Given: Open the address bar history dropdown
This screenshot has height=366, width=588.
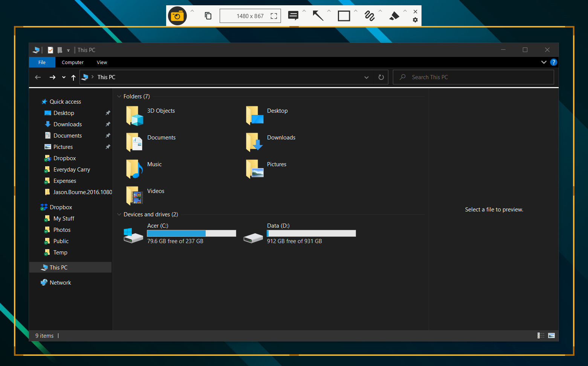Looking at the screenshot, I should (366, 77).
